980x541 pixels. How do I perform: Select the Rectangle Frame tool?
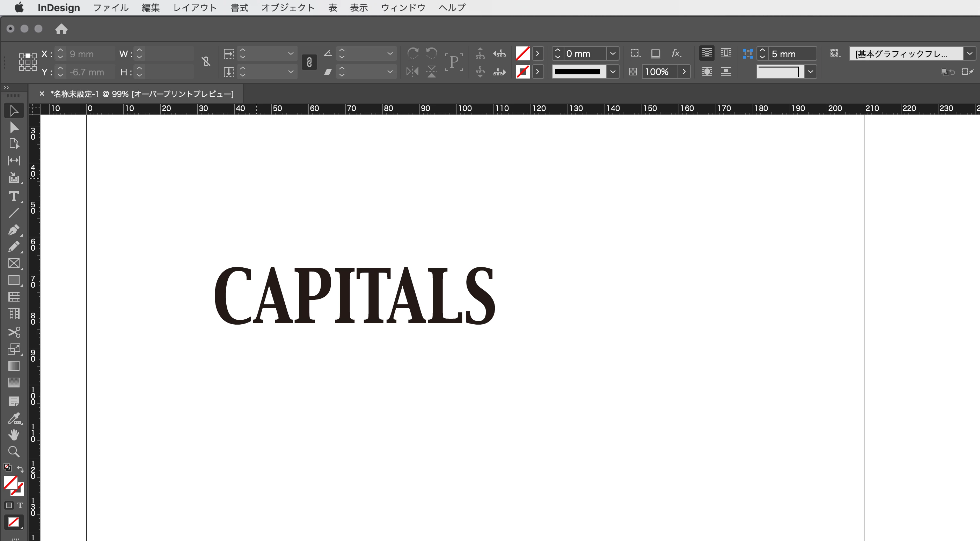(x=14, y=264)
